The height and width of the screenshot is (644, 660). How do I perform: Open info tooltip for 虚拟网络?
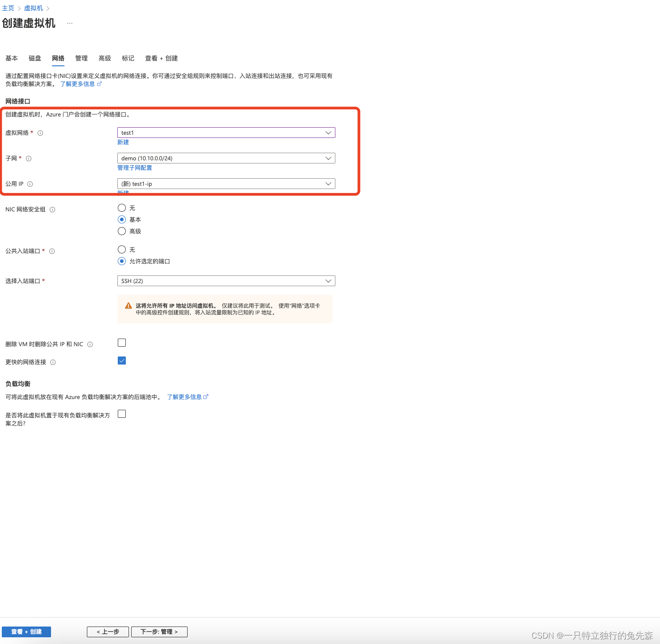pyautogui.click(x=40, y=133)
